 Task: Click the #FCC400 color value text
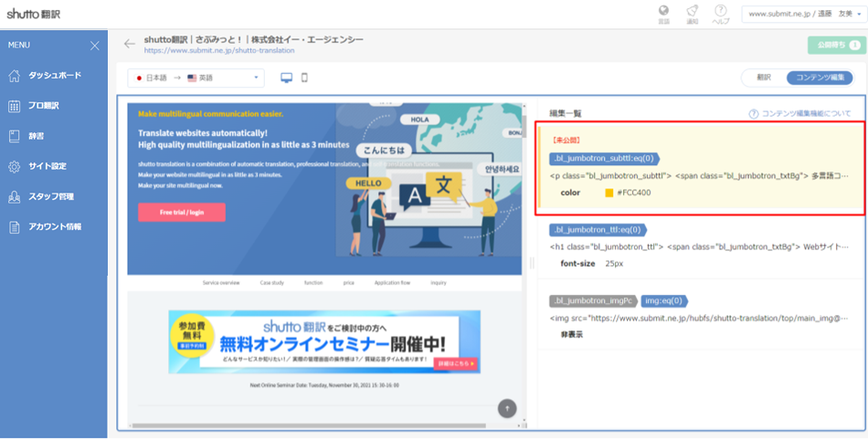[634, 193]
